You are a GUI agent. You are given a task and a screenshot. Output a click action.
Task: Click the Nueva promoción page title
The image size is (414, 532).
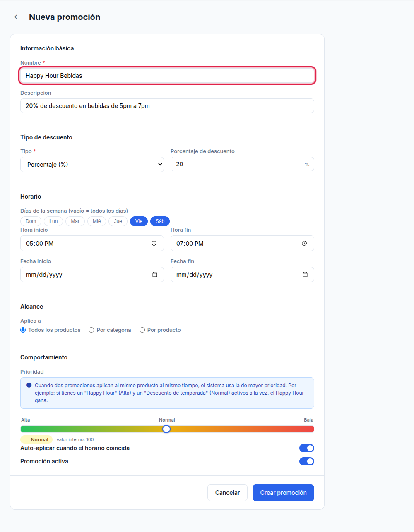pos(65,17)
